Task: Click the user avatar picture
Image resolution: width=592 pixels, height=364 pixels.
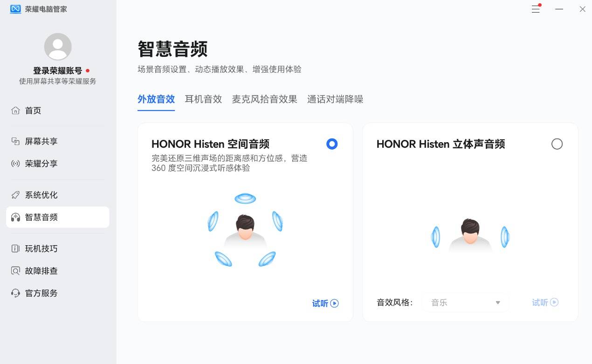Action: pyautogui.click(x=58, y=47)
